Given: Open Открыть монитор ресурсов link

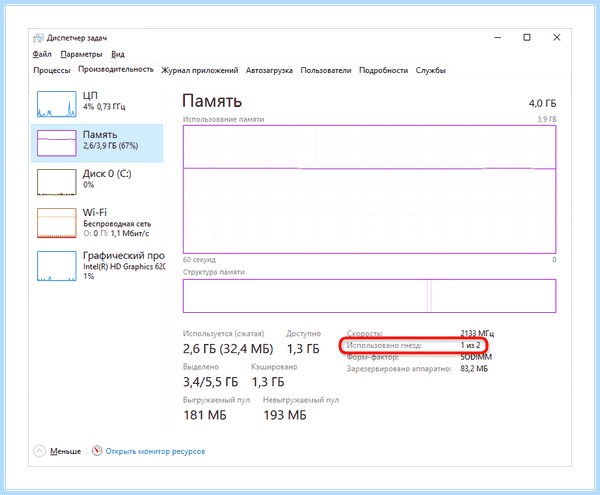Looking at the screenshot, I should click(x=155, y=451).
